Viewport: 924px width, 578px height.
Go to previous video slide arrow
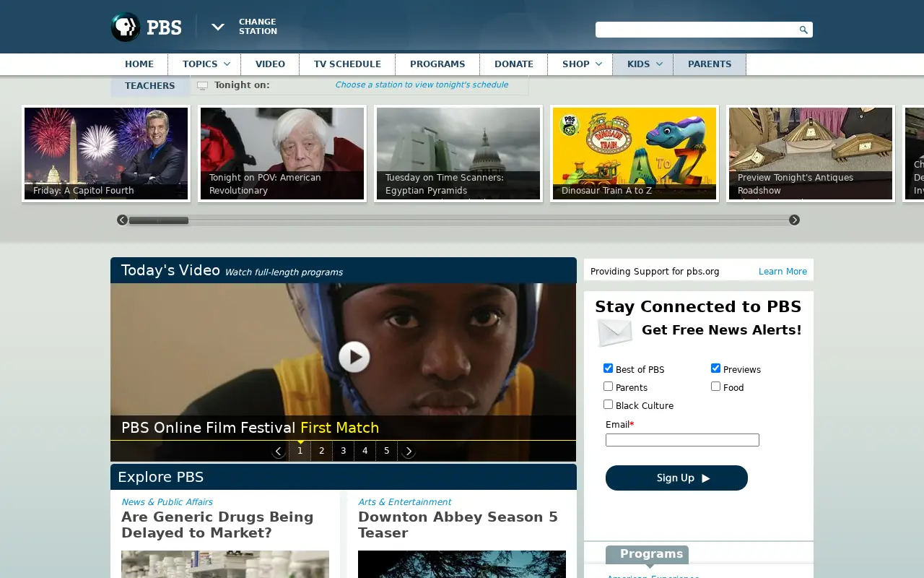[279, 451]
